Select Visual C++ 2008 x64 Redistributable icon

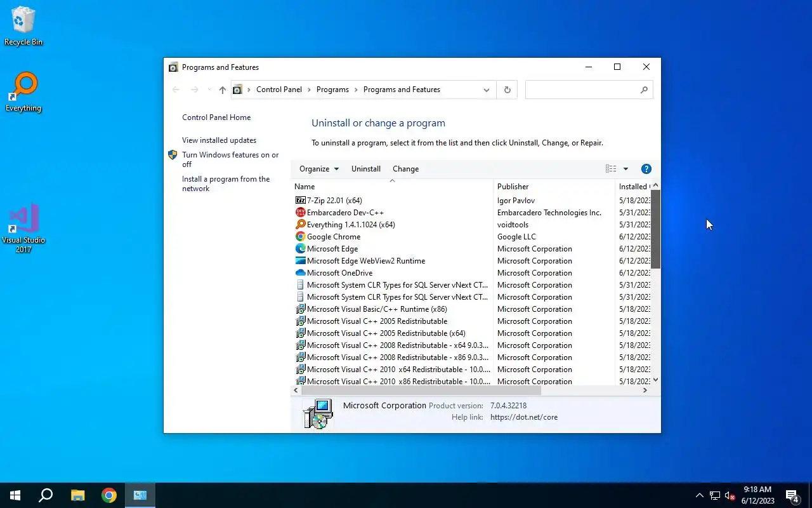pos(301,345)
